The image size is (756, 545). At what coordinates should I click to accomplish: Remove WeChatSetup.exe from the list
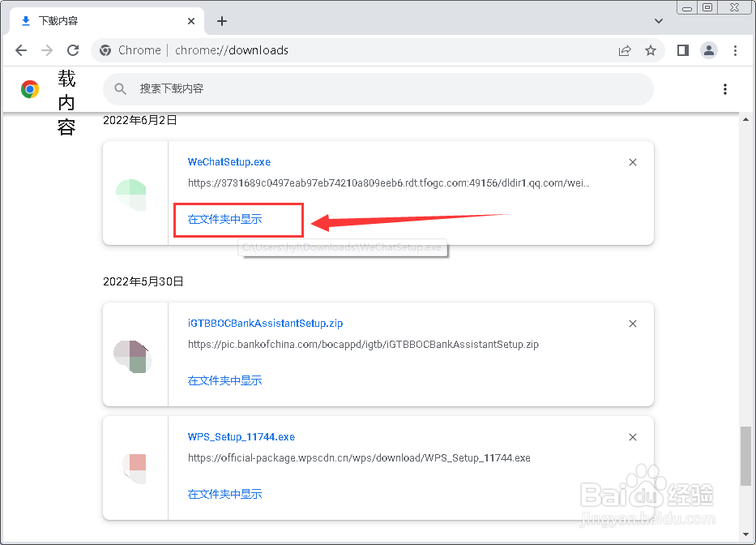click(x=633, y=162)
